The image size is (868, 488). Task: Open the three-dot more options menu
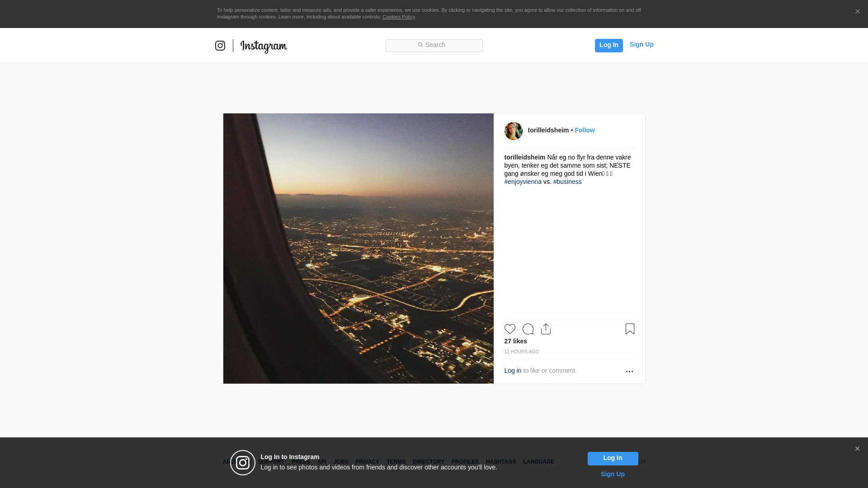click(629, 371)
